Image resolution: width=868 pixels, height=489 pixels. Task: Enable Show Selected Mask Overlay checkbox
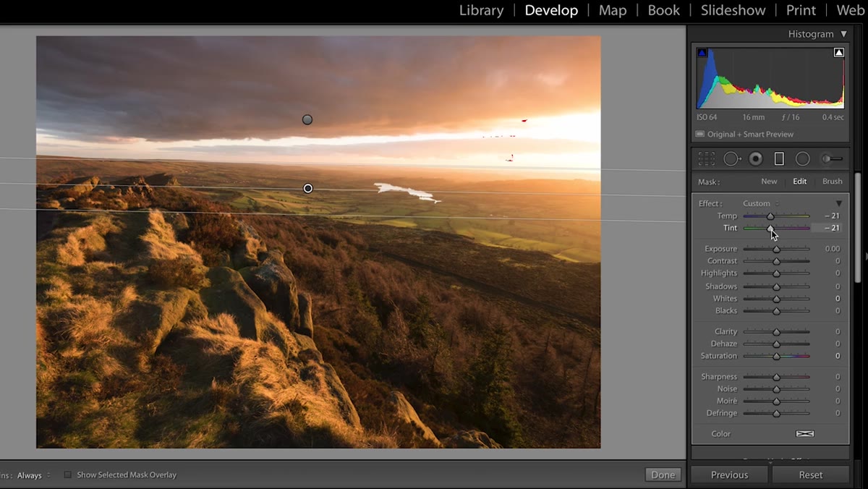coord(68,475)
